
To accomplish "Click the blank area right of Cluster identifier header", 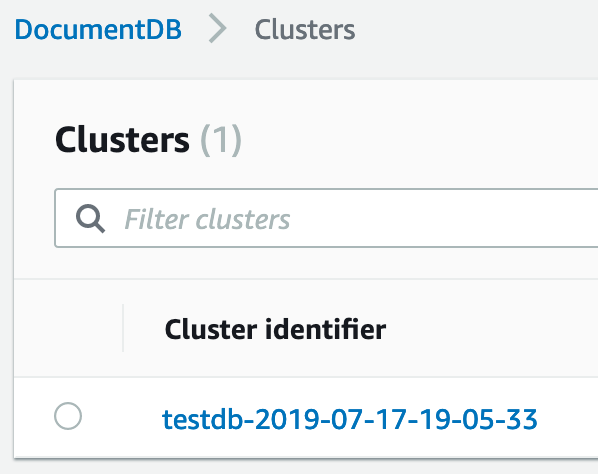I will [492, 329].
